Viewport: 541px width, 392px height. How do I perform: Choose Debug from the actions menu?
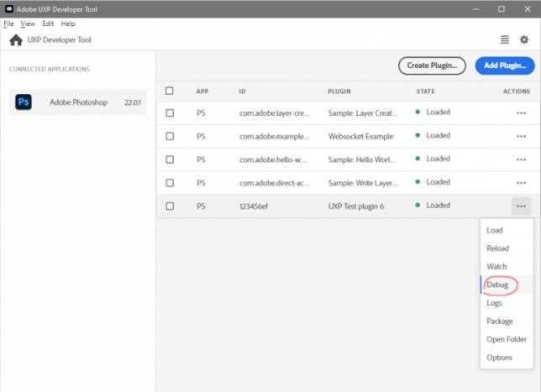pos(507,285)
